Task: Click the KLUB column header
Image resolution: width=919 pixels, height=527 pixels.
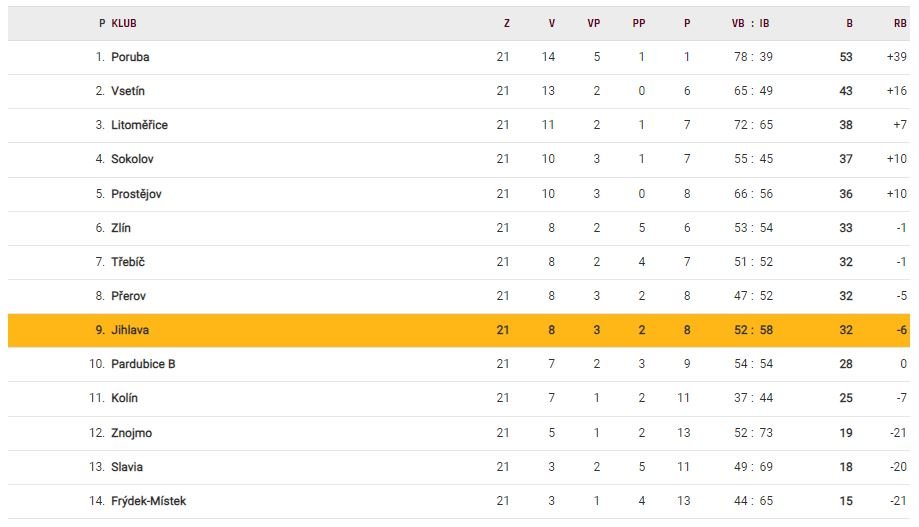Action: [x=124, y=23]
